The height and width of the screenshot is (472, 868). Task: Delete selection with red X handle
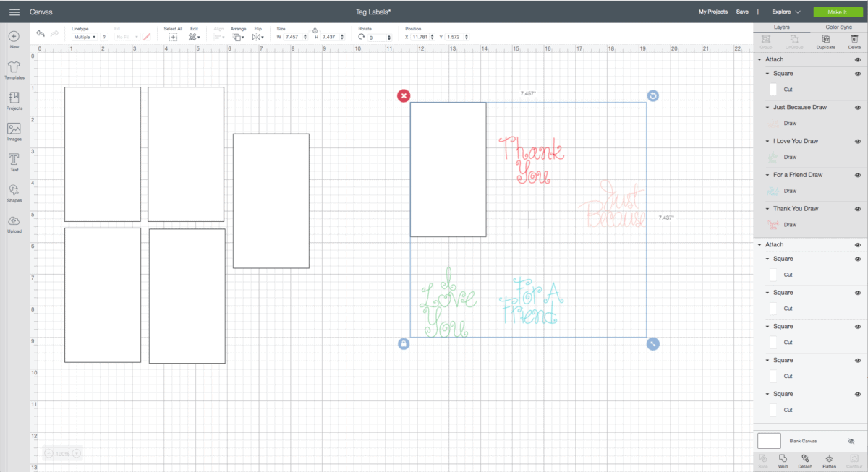(404, 96)
